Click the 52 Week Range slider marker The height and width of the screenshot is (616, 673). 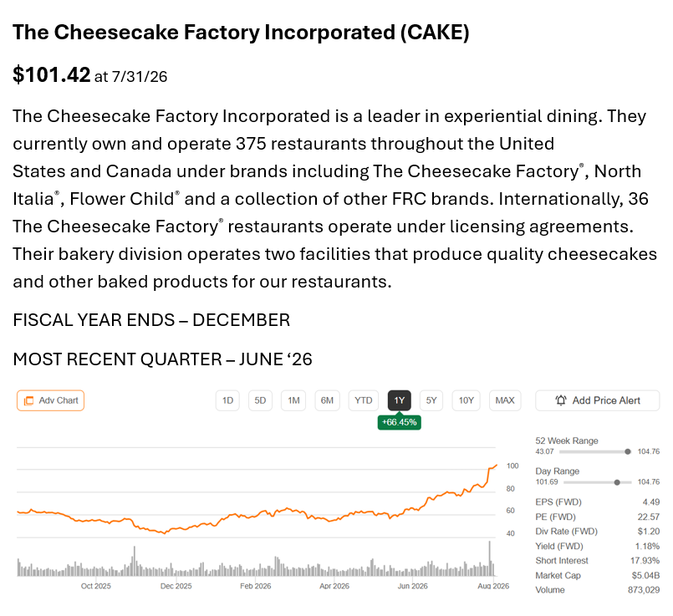click(x=628, y=451)
